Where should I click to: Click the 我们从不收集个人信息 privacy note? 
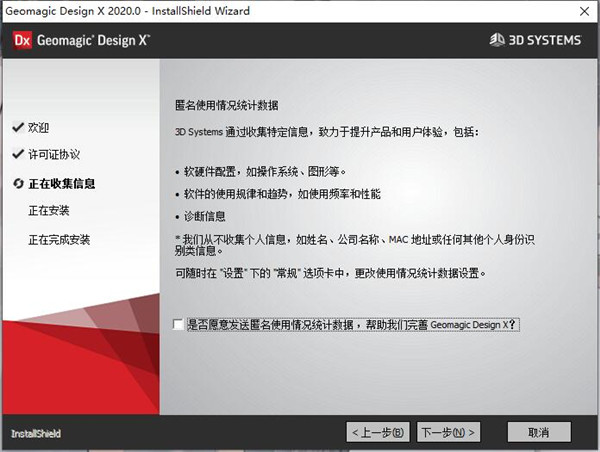click(x=355, y=245)
